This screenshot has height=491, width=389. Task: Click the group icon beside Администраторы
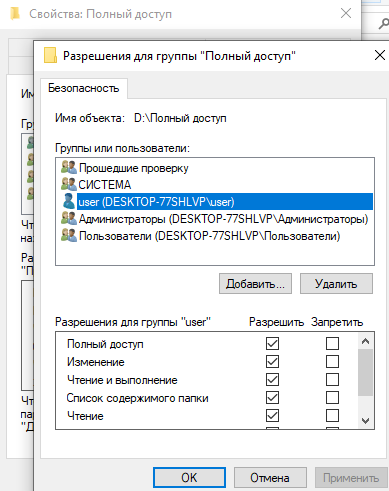tap(69, 218)
